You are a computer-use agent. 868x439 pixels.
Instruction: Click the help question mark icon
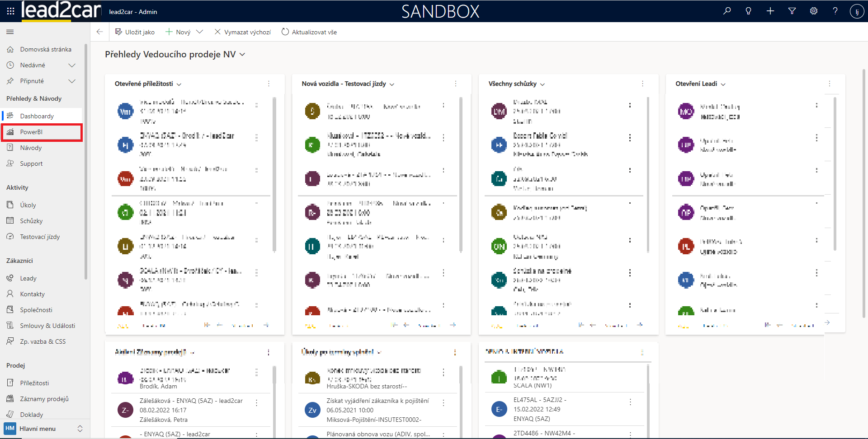pos(835,11)
